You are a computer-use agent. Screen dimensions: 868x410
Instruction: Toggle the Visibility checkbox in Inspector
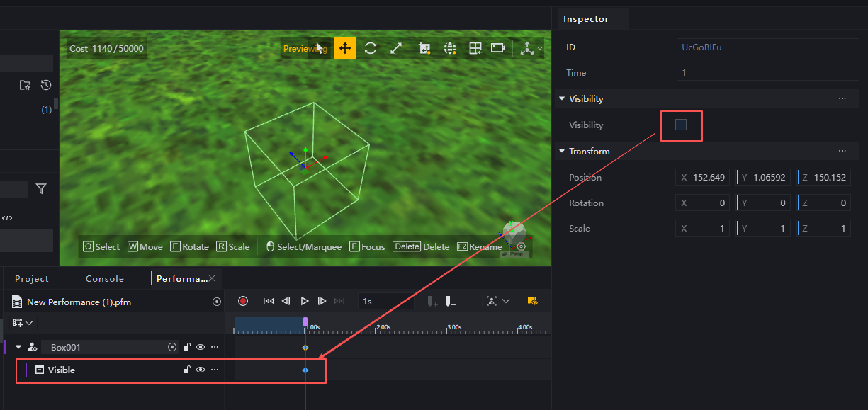[x=681, y=125]
